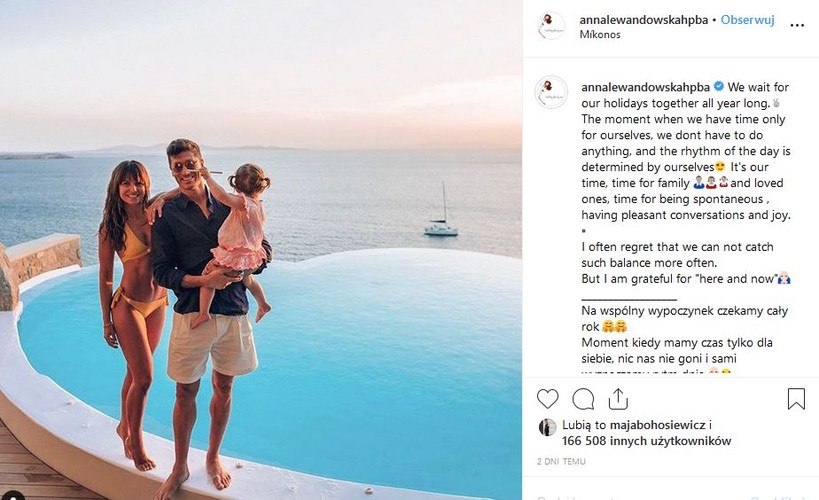Screen dimensions: 819x500
Task: Open the Mikonos location link
Action: coord(600,35)
